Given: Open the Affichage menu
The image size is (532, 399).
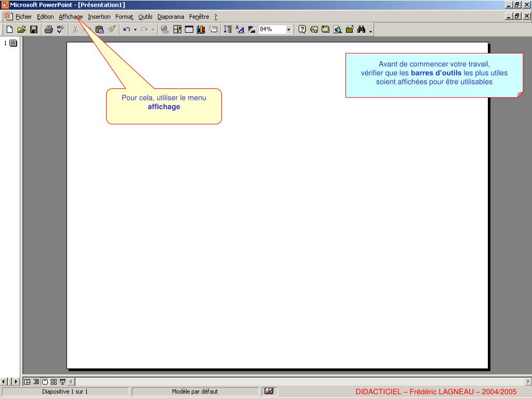Looking at the screenshot, I should coord(71,17).
